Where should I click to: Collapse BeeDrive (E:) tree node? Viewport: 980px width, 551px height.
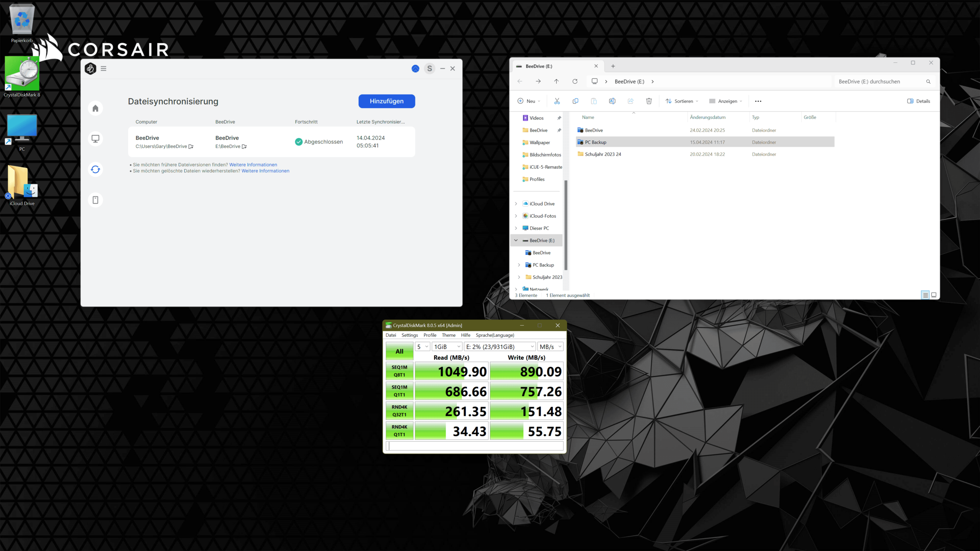point(516,241)
